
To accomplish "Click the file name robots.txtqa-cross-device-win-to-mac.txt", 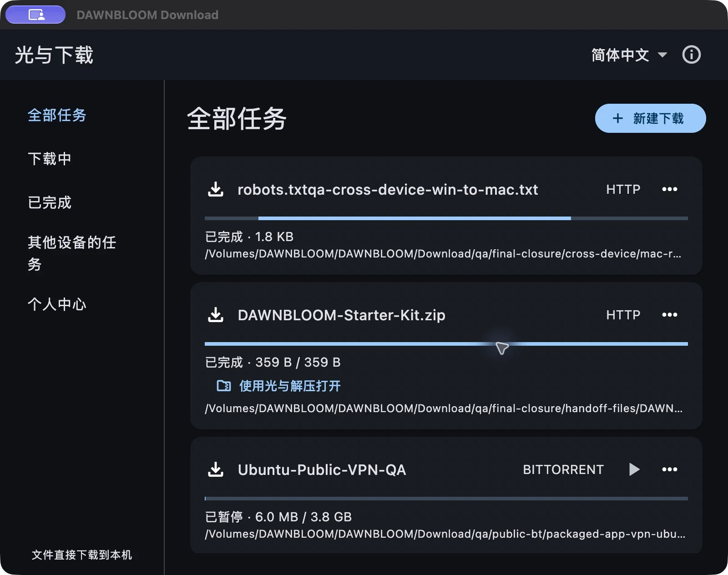I will (388, 189).
